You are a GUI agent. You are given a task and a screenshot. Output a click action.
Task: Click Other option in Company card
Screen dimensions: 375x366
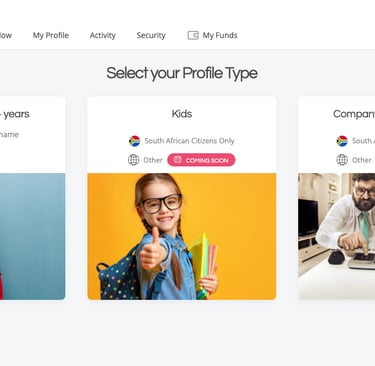pyautogui.click(x=362, y=160)
